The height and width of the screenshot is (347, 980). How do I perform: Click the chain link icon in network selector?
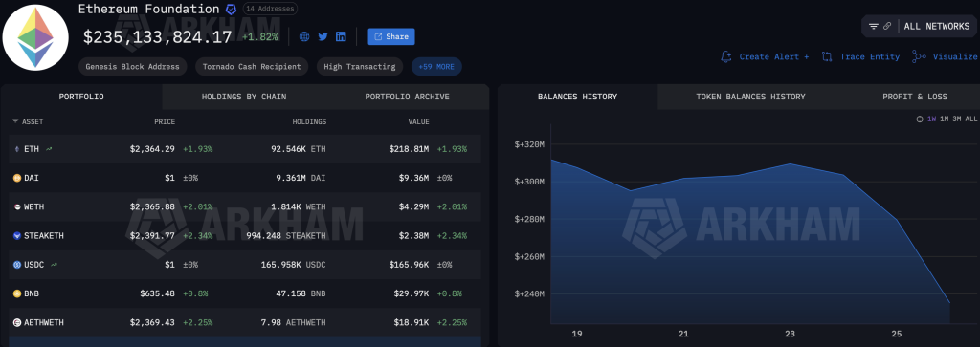tap(887, 26)
